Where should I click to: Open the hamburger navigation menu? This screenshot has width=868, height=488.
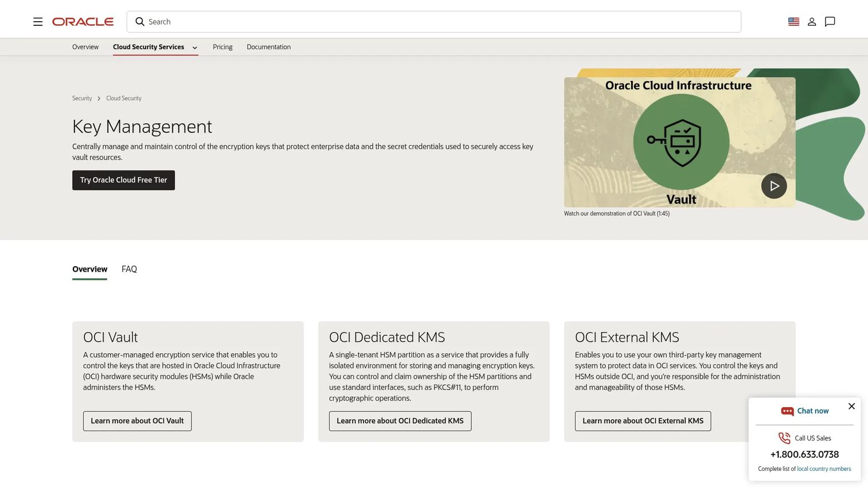pyautogui.click(x=38, y=22)
